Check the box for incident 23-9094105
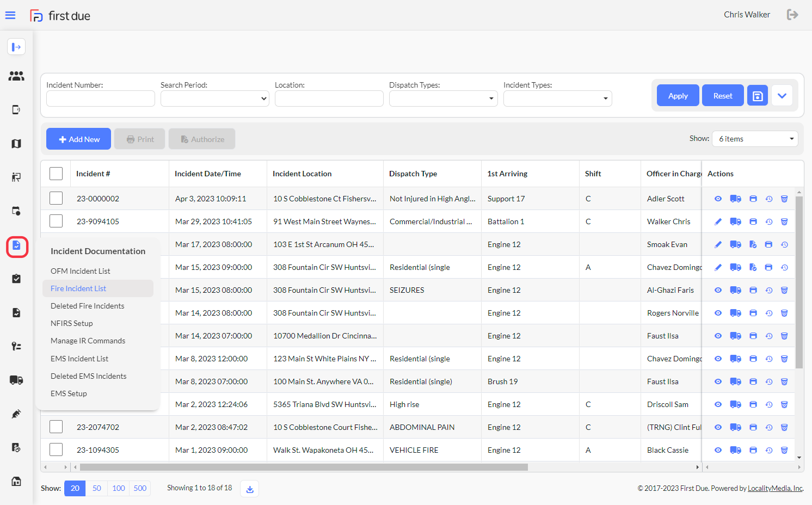This screenshot has width=812, height=505. point(56,221)
